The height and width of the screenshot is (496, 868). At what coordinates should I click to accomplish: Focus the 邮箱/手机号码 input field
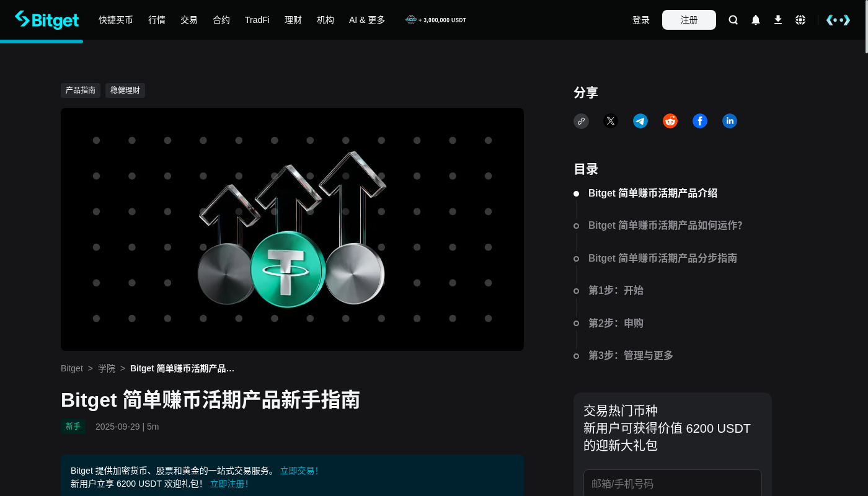673,484
